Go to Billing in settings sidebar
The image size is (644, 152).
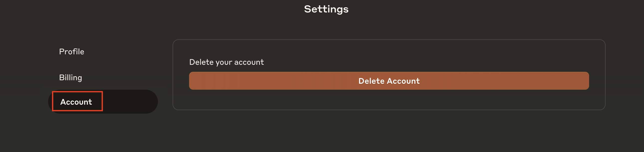click(71, 78)
